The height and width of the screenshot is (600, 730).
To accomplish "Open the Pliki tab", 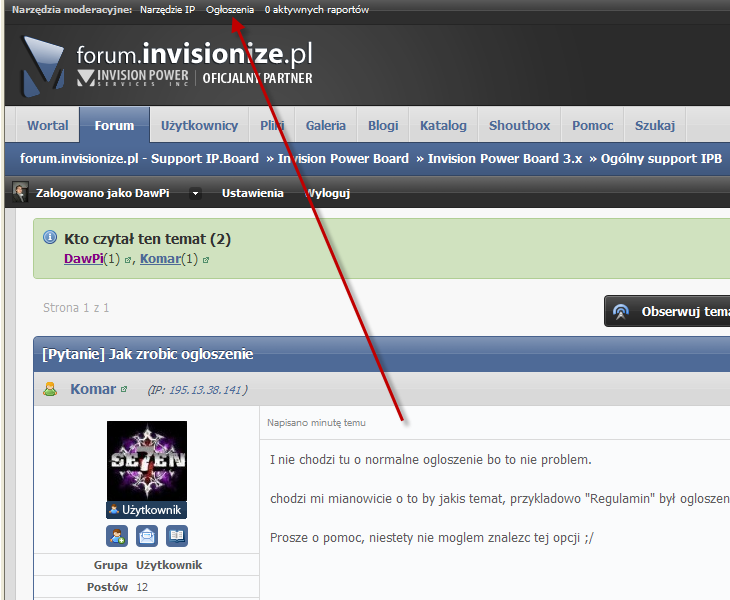I will [x=272, y=126].
